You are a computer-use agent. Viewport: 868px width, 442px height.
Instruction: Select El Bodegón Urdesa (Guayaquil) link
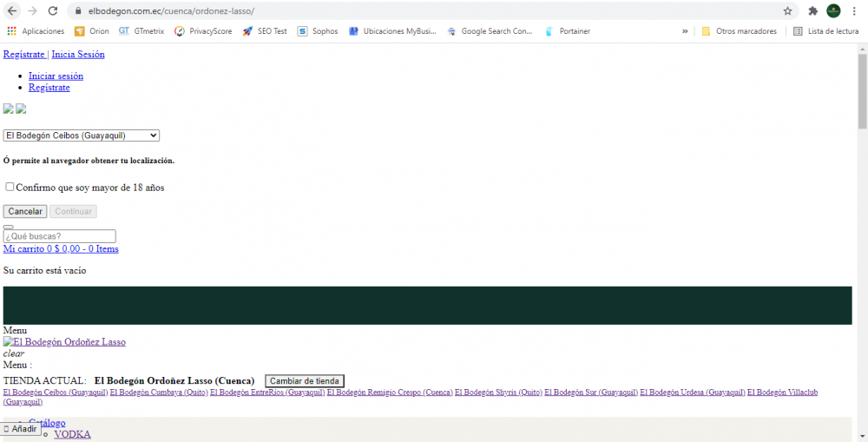point(693,393)
